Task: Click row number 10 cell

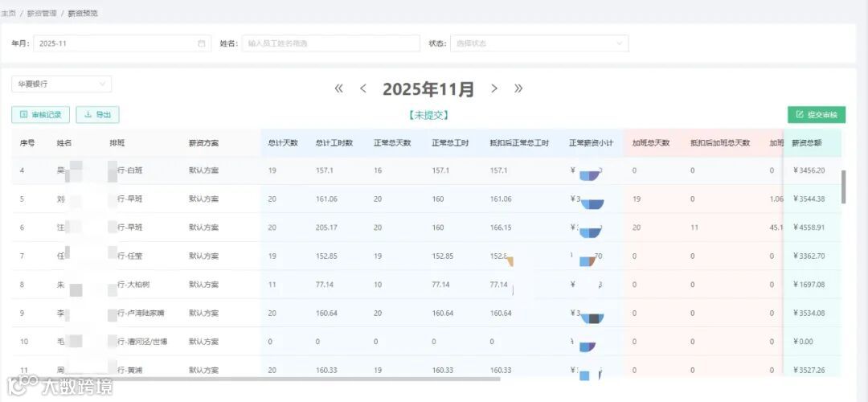Action: 24,342
